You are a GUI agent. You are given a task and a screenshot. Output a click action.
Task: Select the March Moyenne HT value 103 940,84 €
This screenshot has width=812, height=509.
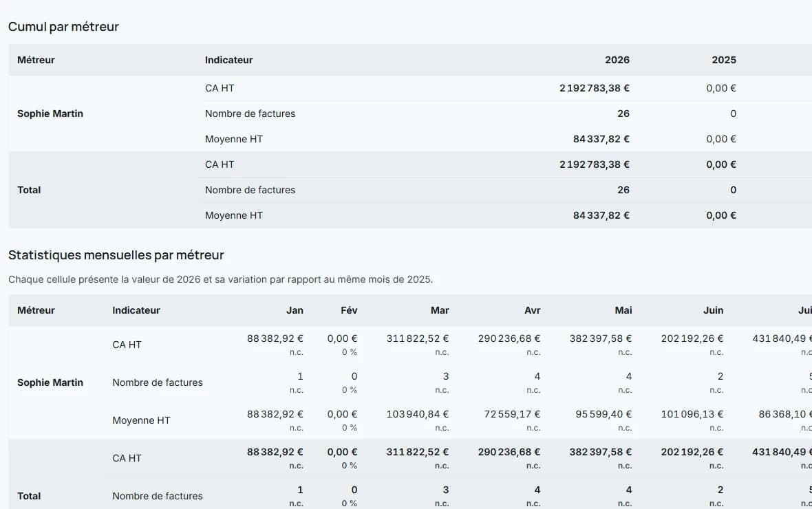coord(418,414)
